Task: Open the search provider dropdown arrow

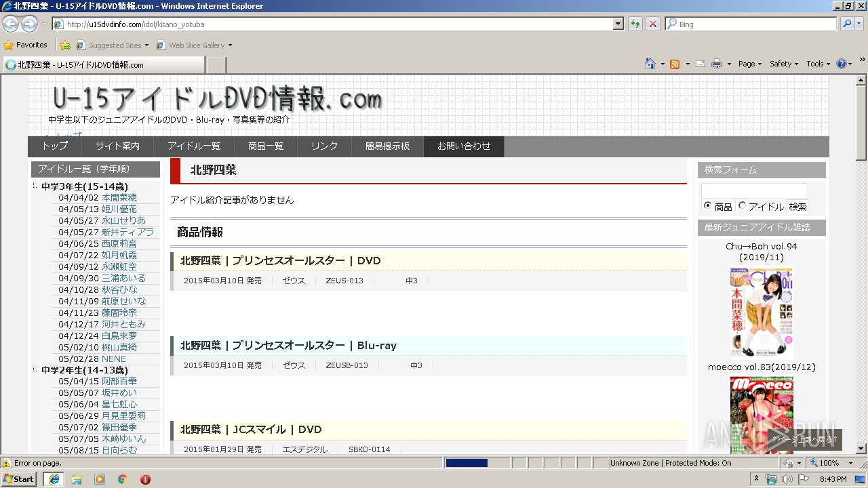Action: pyautogui.click(x=860, y=24)
